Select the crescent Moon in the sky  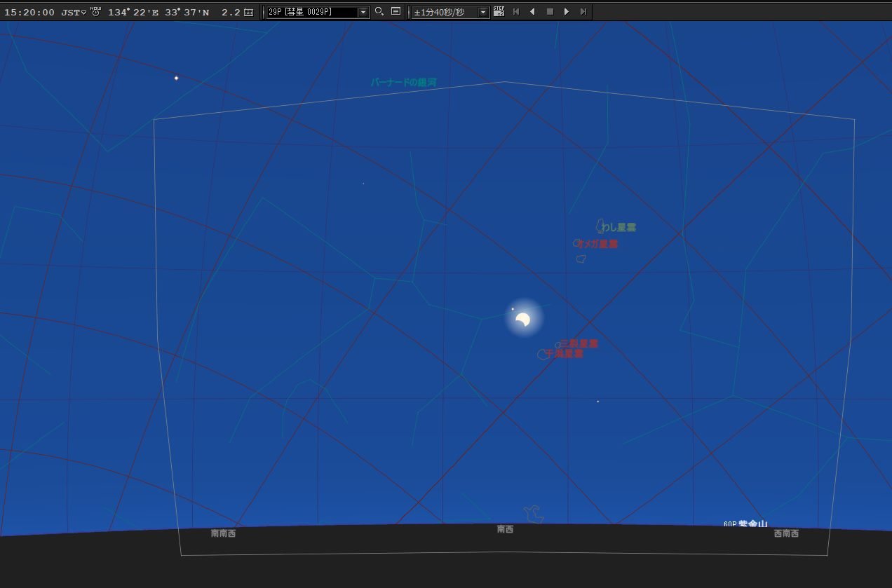pos(523,320)
